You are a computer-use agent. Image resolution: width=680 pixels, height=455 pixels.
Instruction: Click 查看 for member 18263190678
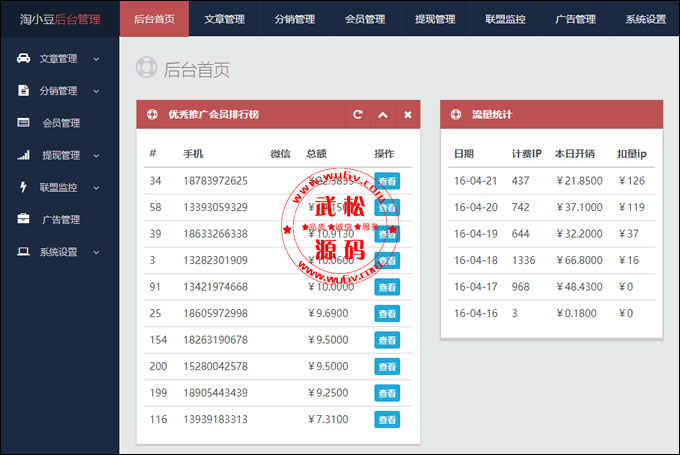pos(387,340)
